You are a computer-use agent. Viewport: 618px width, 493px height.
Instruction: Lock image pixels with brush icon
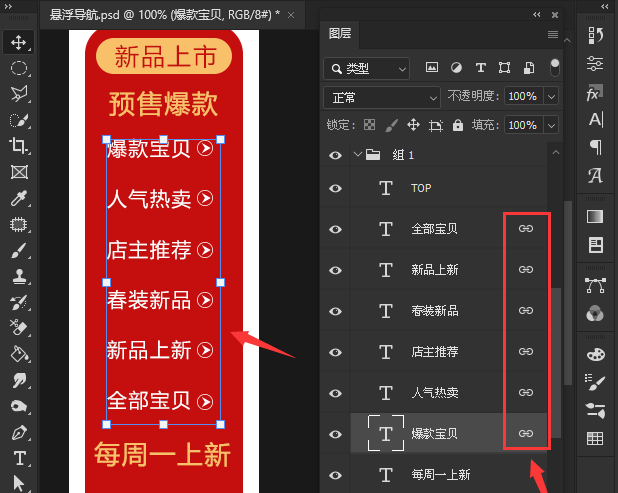point(391,126)
